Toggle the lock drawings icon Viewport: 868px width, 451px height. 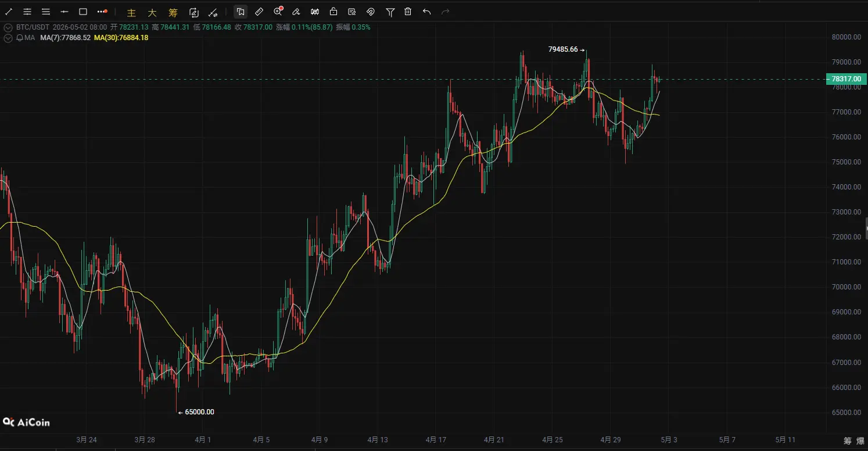pos(333,12)
